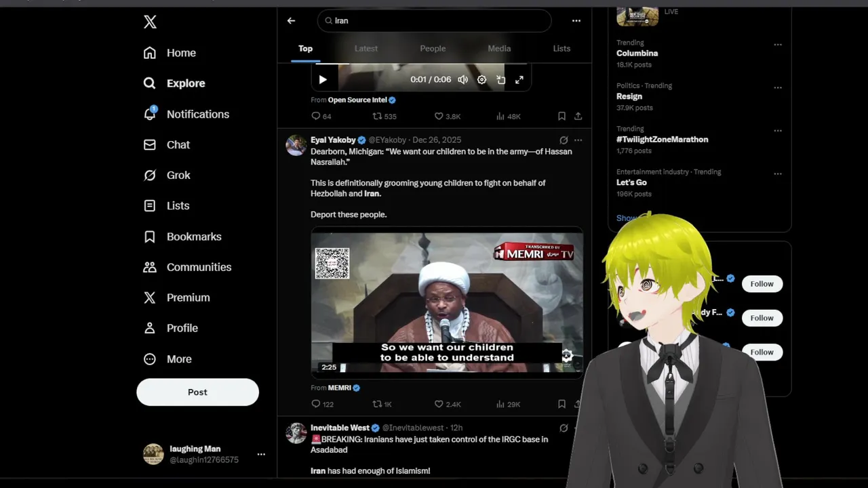This screenshot has height=488, width=868.
Task: Play the Open Source Intel video
Action: (x=323, y=79)
